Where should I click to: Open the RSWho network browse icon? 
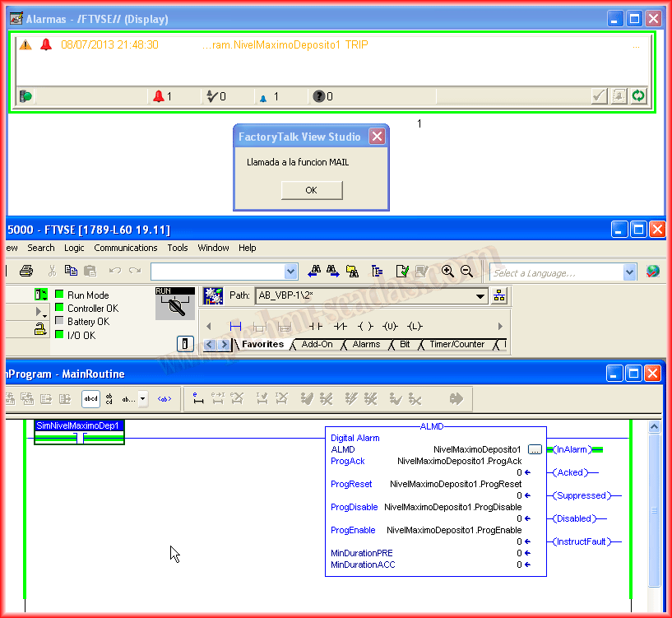(498, 296)
